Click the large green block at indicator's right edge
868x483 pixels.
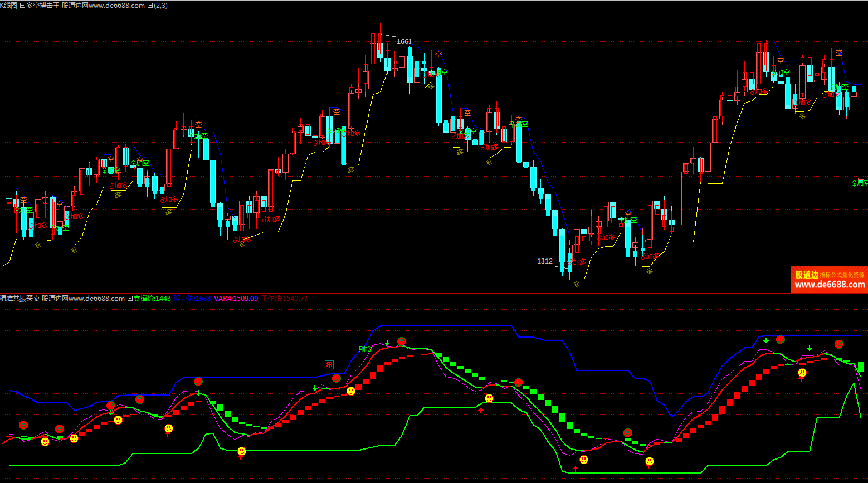pyautogui.click(x=861, y=367)
